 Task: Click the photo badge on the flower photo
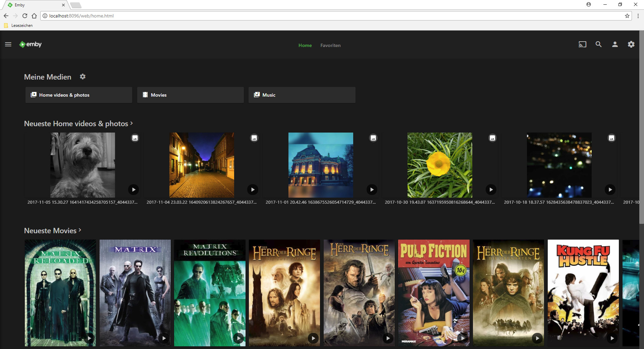(x=492, y=138)
